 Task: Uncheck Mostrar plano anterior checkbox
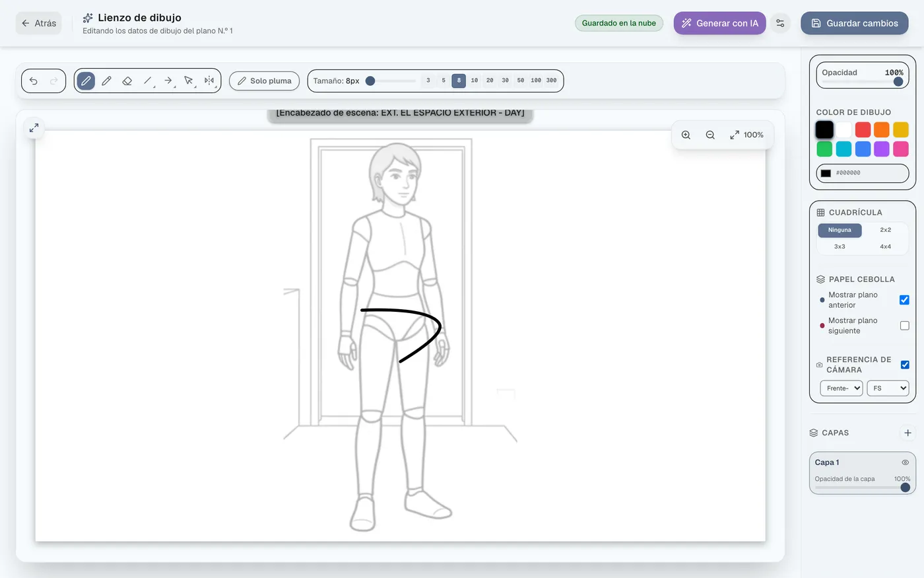click(904, 300)
